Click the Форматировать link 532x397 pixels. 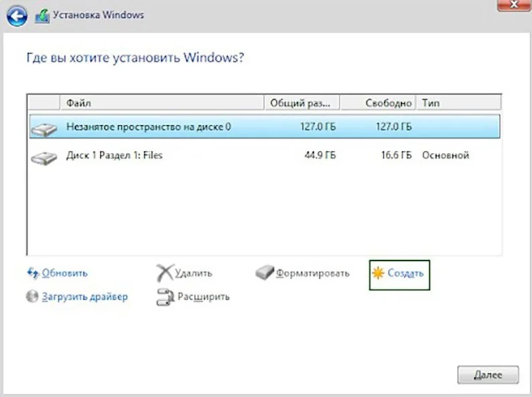pyautogui.click(x=313, y=273)
